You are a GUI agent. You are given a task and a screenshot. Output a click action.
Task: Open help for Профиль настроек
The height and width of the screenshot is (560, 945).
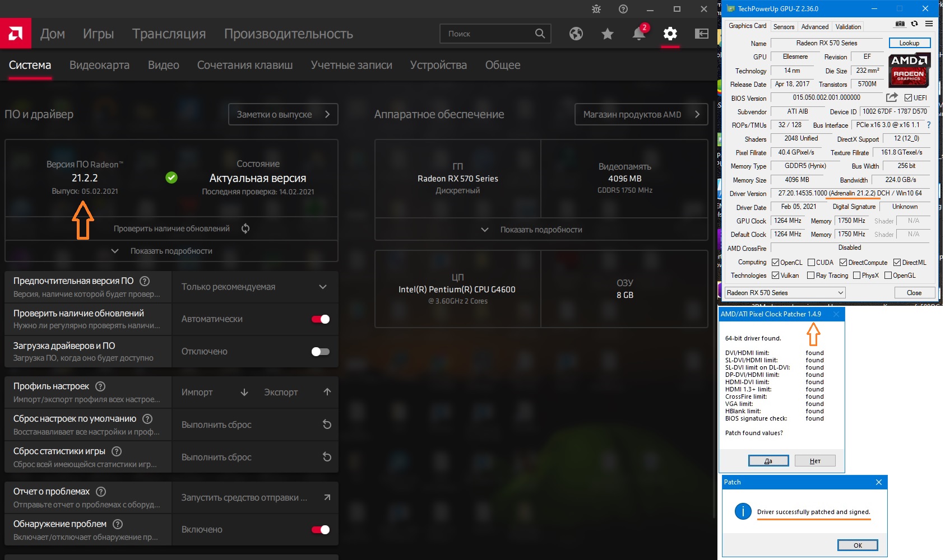click(100, 386)
